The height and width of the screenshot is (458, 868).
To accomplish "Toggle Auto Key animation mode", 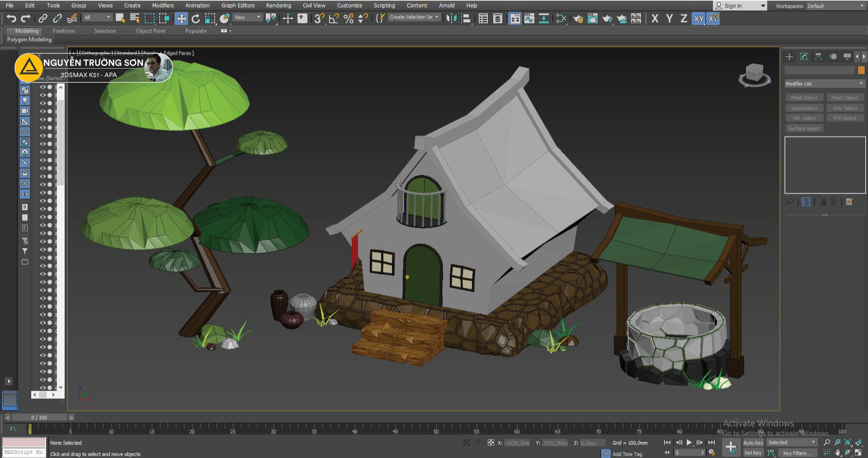I will pyautogui.click(x=753, y=443).
